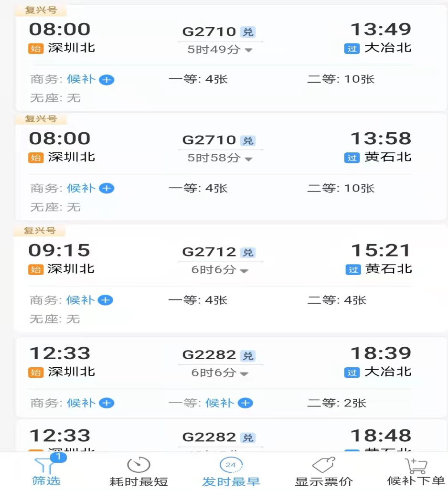Expand stops for G2282 6时6分 arrow
This screenshot has width=448, height=491.
[x=244, y=374]
